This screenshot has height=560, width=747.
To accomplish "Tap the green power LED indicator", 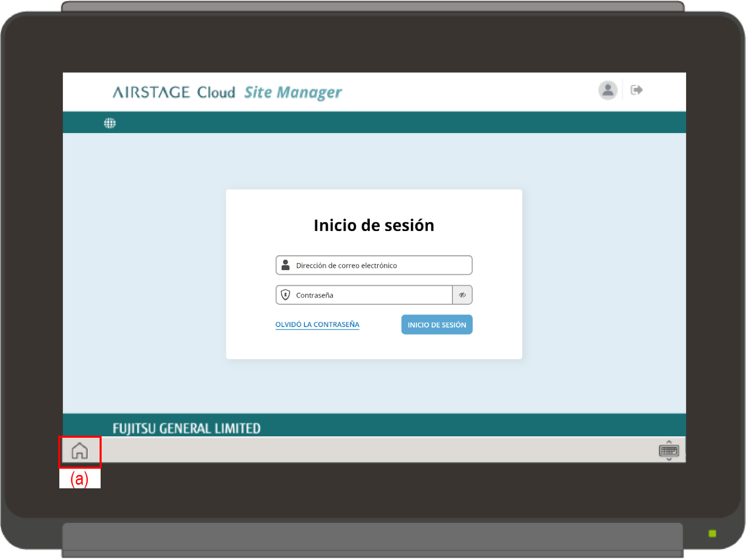I will pos(712,534).
